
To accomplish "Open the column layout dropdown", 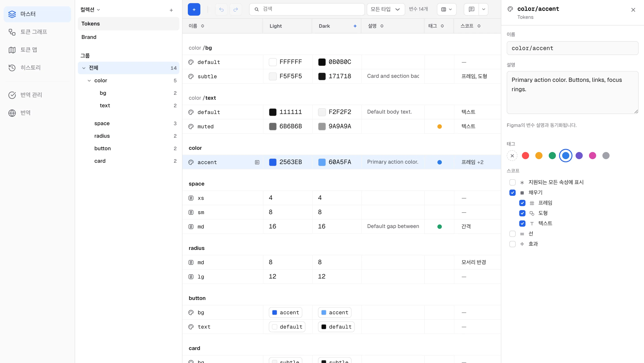I will pos(447,9).
